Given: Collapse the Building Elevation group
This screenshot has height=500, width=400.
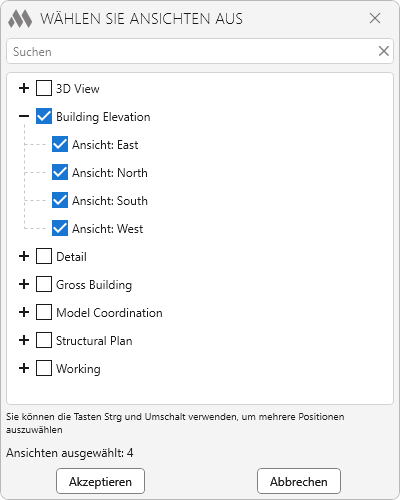Looking at the screenshot, I should click(x=24, y=116).
